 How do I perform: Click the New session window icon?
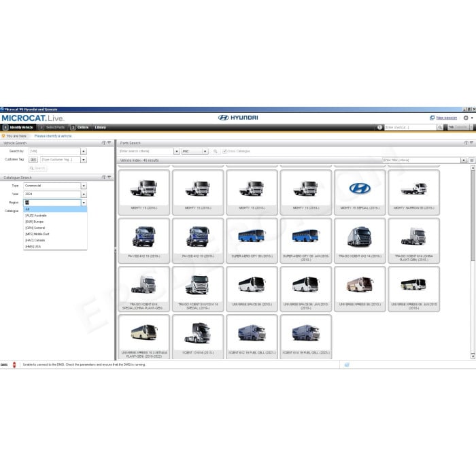432,118
